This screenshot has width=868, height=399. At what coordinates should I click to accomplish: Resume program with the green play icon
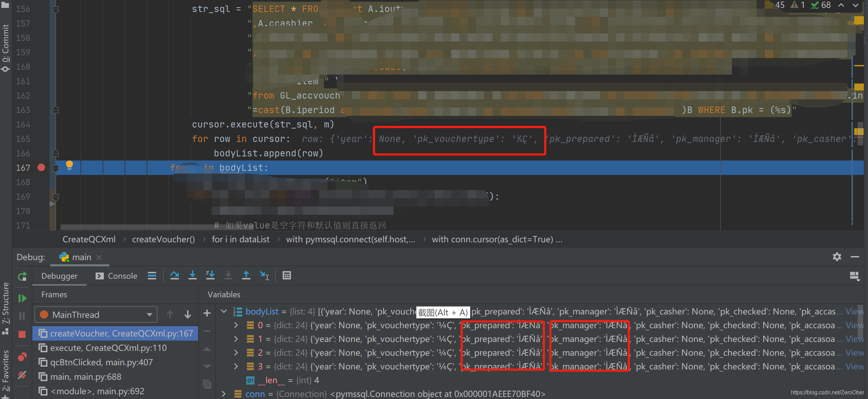tap(22, 298)
